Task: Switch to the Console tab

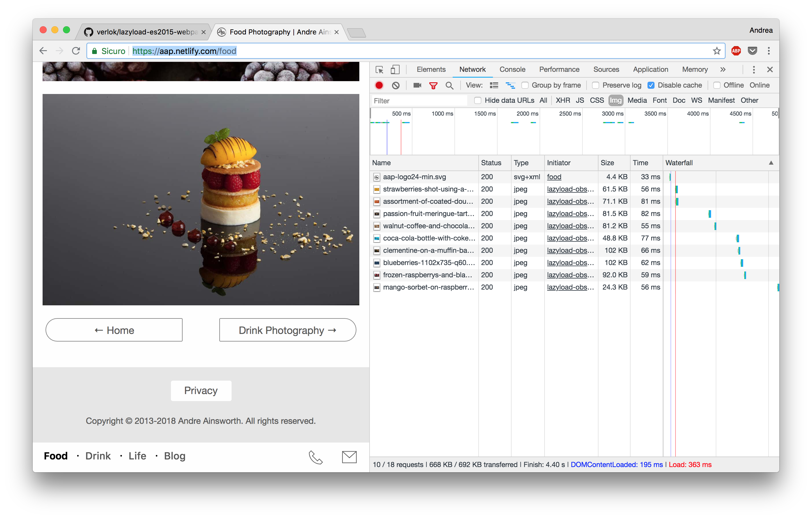Action: 512,69
